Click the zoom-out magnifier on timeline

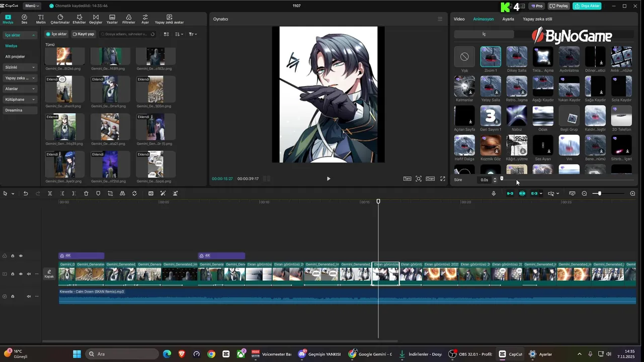click(584, 194)
